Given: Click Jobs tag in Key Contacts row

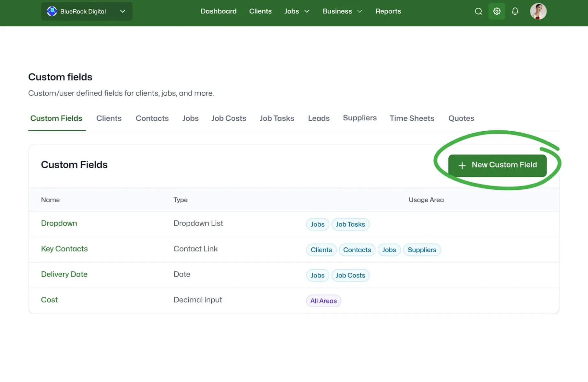Looking at the screenshot, I should 389,250.
